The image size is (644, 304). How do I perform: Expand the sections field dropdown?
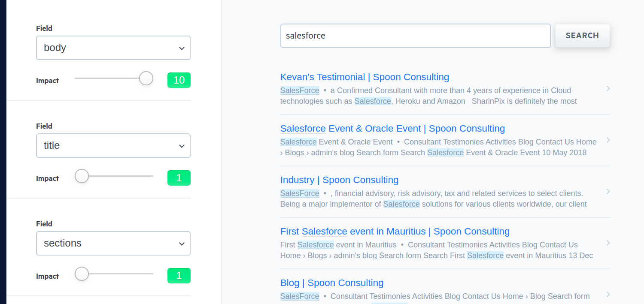[x=113, y=244]
